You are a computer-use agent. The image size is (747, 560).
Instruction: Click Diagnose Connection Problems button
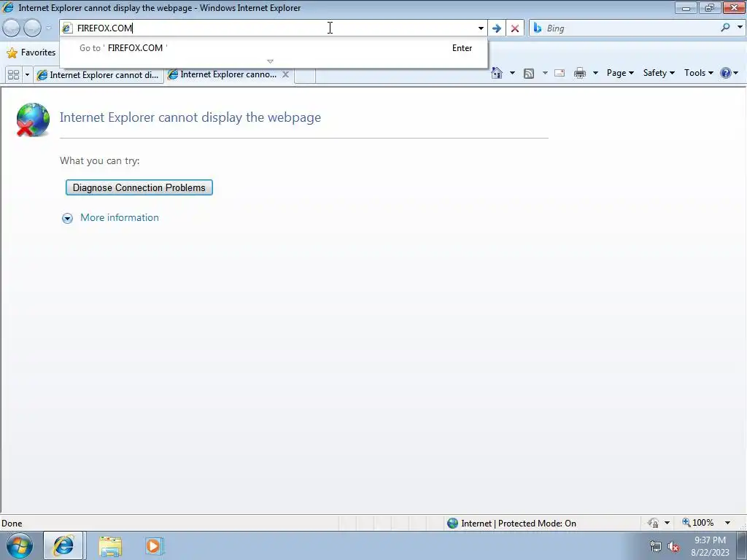coord(139,187)
